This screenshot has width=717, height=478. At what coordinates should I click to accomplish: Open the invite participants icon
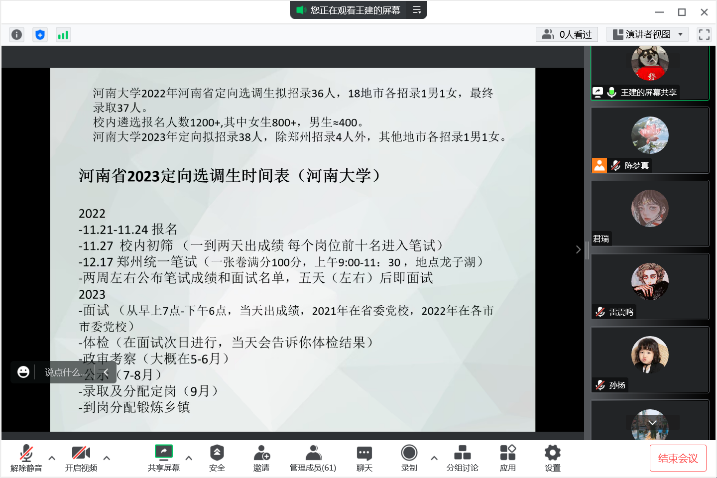pyautogui.click(x=261, y=454)
